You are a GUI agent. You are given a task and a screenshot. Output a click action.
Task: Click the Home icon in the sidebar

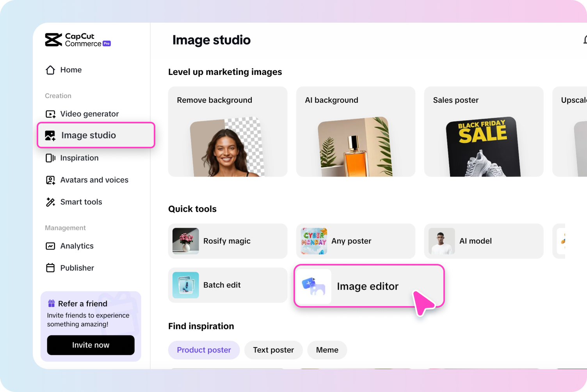pyautogui.click(x=50, y=70)
